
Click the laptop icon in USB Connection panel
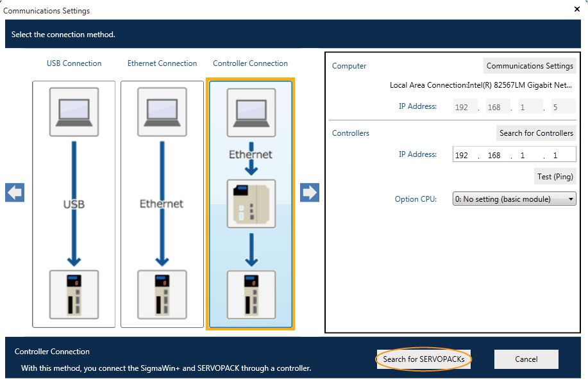[x=74, y=111]
